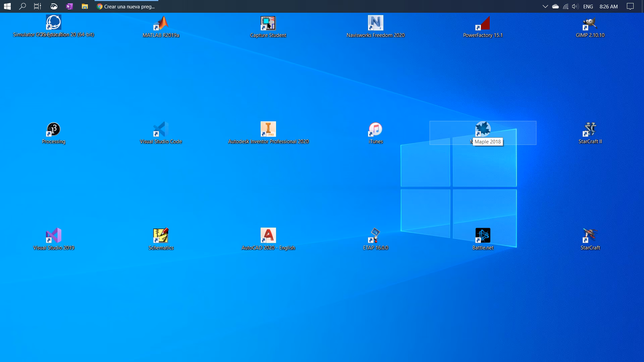Open the volume control in the tray
This screenshot has width=644, height=362.
(x=575, y=6)
